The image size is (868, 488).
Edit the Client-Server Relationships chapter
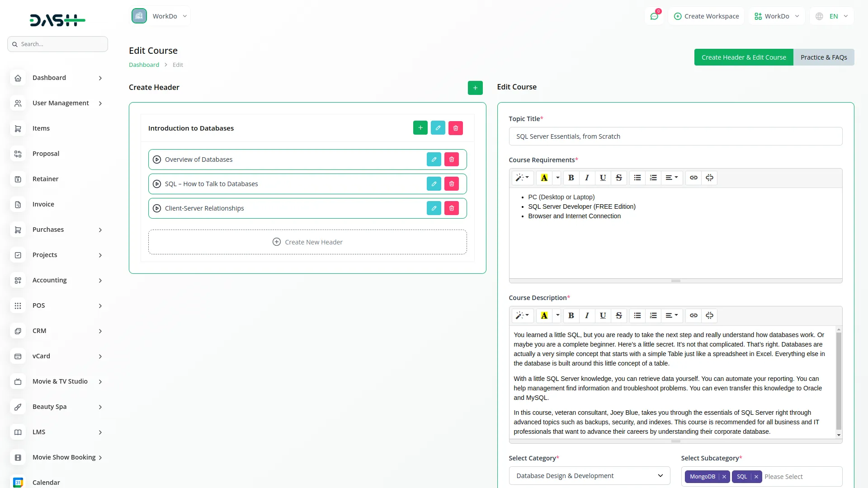point(434,208)
